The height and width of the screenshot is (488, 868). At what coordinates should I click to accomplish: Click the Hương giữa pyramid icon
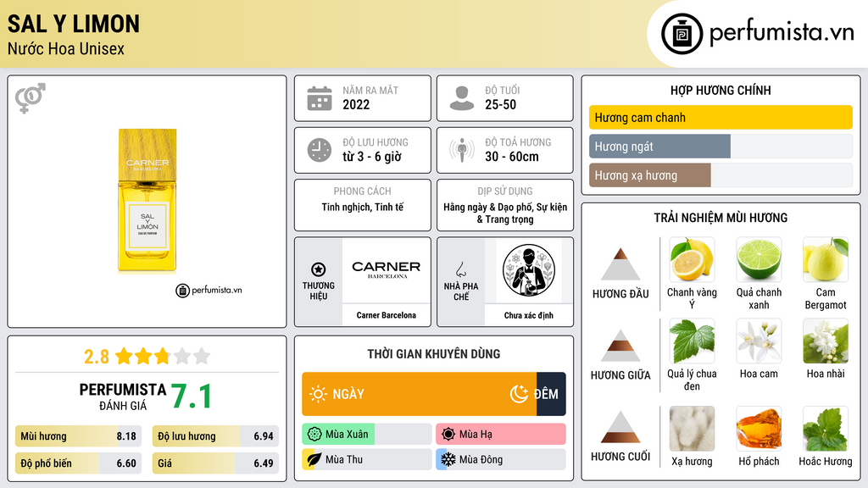620,346
